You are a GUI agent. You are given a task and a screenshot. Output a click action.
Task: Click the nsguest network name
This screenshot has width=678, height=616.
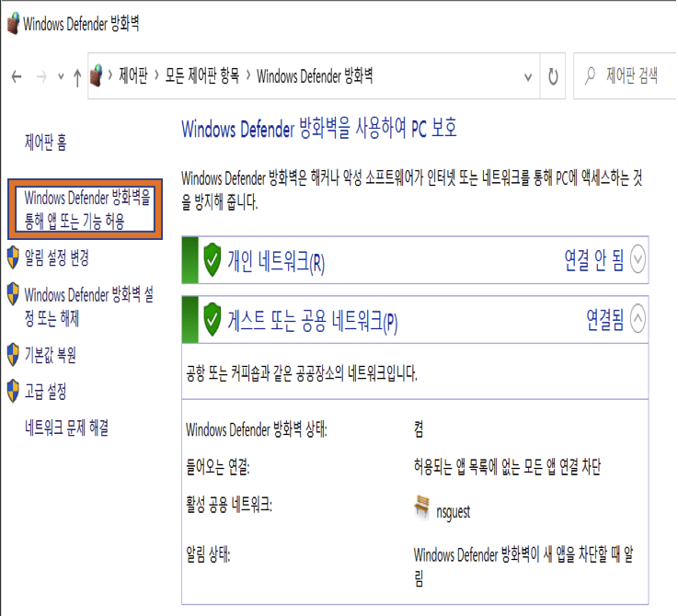pyautogui.click(x=453, y=512)
